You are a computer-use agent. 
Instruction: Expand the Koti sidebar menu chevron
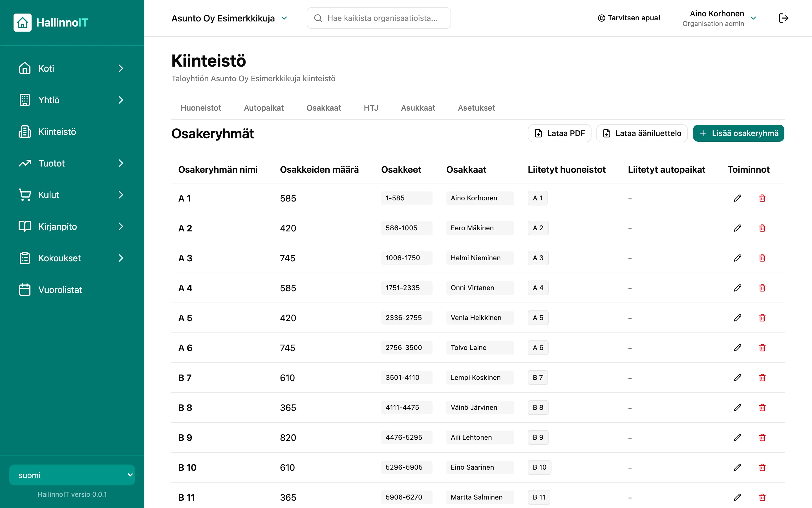(121, 69)
